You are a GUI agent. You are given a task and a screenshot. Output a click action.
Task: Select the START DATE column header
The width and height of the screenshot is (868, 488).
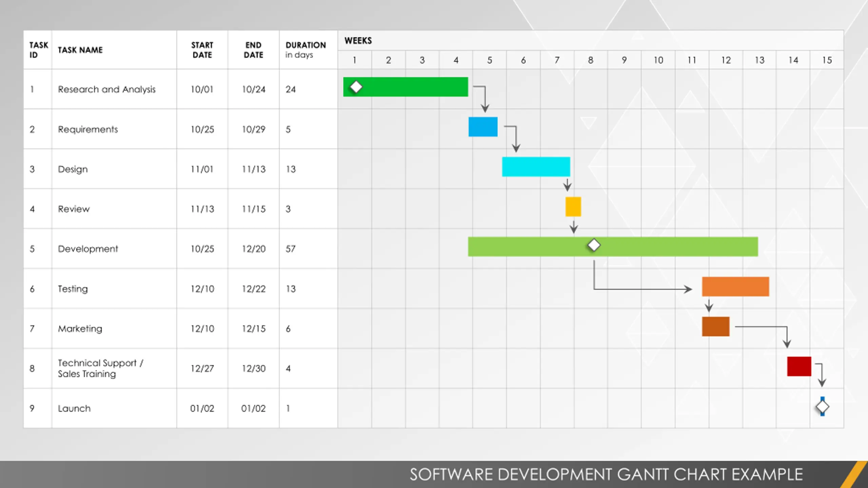tap(202, 50)
